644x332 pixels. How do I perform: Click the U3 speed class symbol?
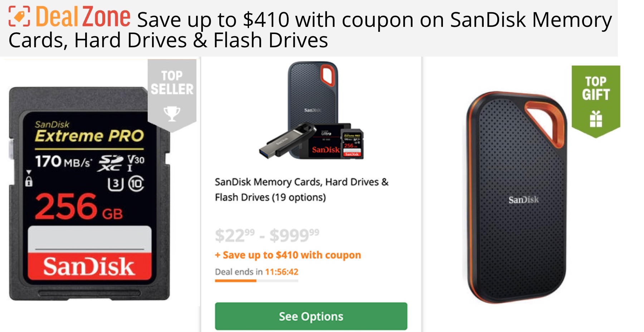(x=115, y=184)
